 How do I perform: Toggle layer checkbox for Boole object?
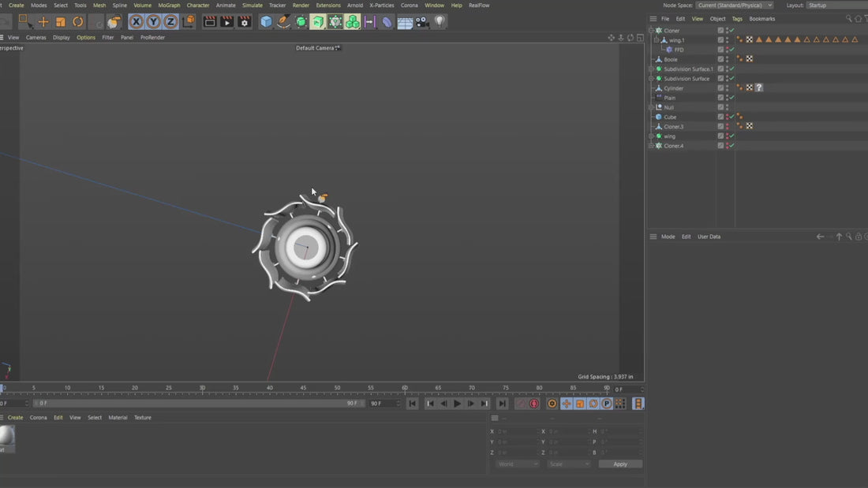pyautogui.click(x=720, y=59)
